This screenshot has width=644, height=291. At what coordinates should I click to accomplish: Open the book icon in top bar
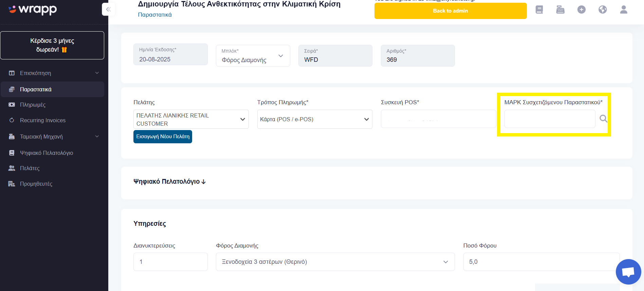pyautogui.click(x=539, y=10)
